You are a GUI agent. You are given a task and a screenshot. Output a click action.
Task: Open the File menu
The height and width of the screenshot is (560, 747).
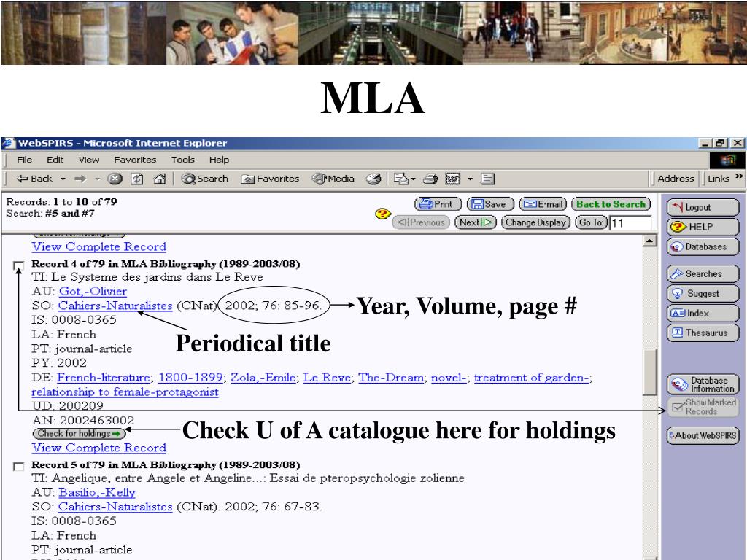tap(24, 160)
